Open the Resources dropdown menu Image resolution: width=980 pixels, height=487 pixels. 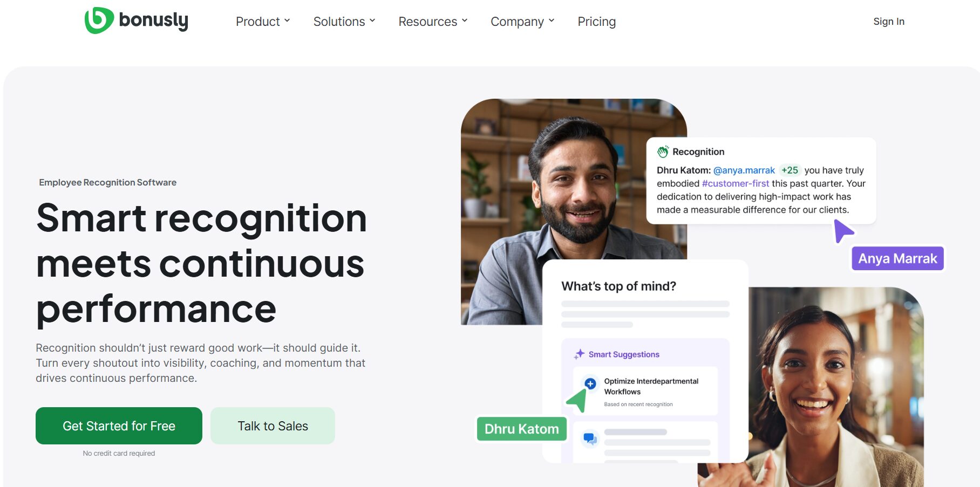coord(433,22)
